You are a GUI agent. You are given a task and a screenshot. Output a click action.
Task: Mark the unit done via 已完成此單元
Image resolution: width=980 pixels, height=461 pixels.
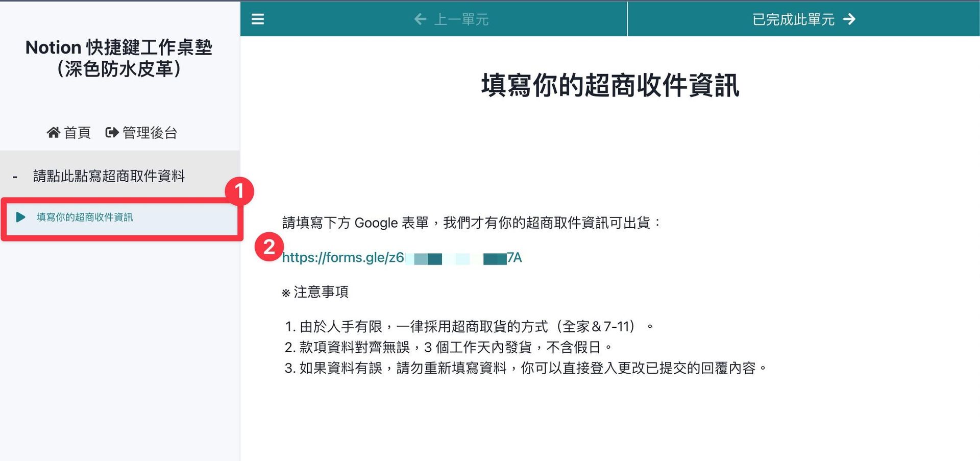click(793, 19)
